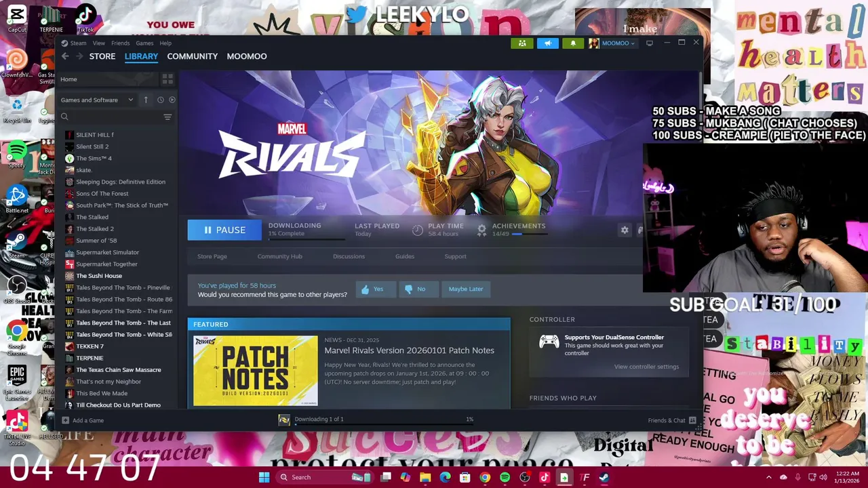Open the blue announcements megaphone icon
Screen dimensions: 868x488
pyautogui.click(x=548, y=43)
